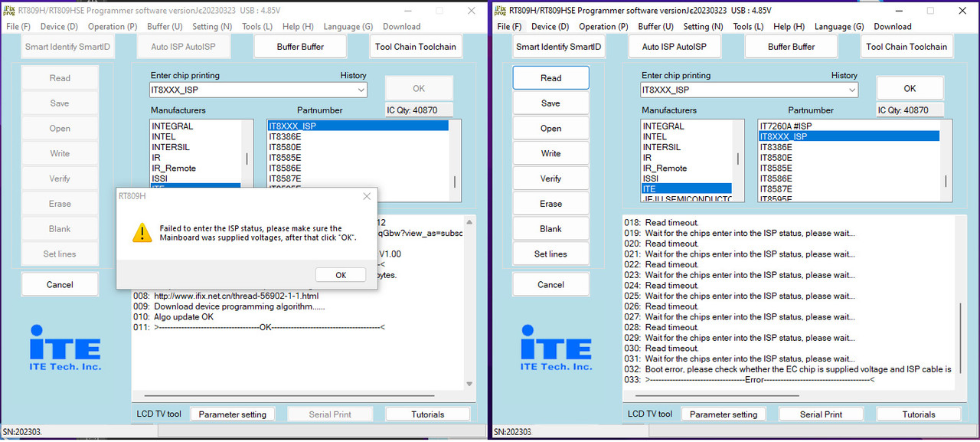Image resolution: width=980 pixels, height=442 pixels.
Task: Click Parameter setting in right window
Action: point(724,414)
